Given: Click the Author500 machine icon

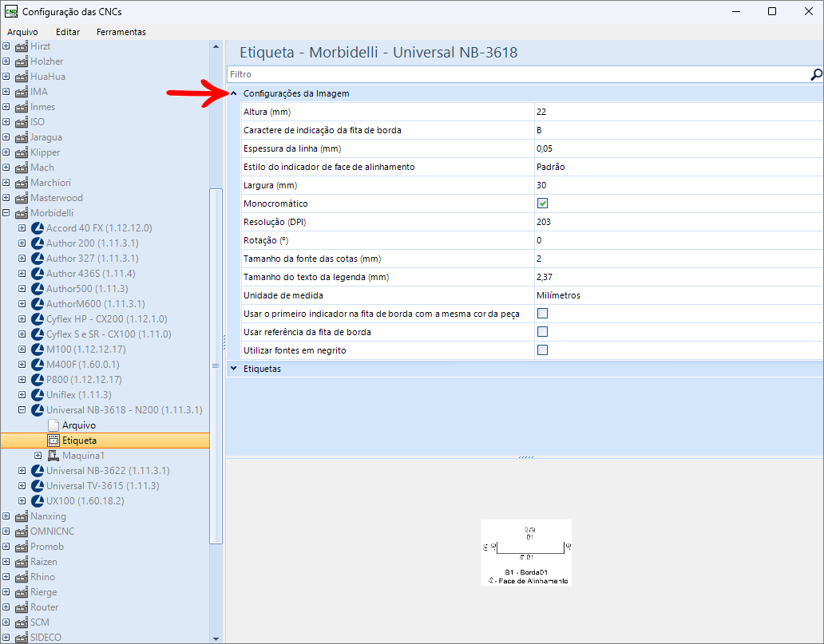Looking at the screenshot, I should click(x=38, y=289).
